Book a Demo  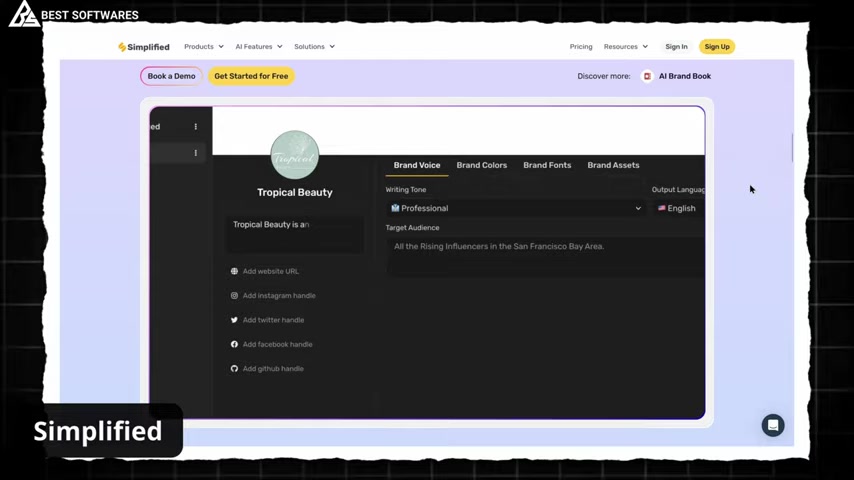[x=171, y=76]
